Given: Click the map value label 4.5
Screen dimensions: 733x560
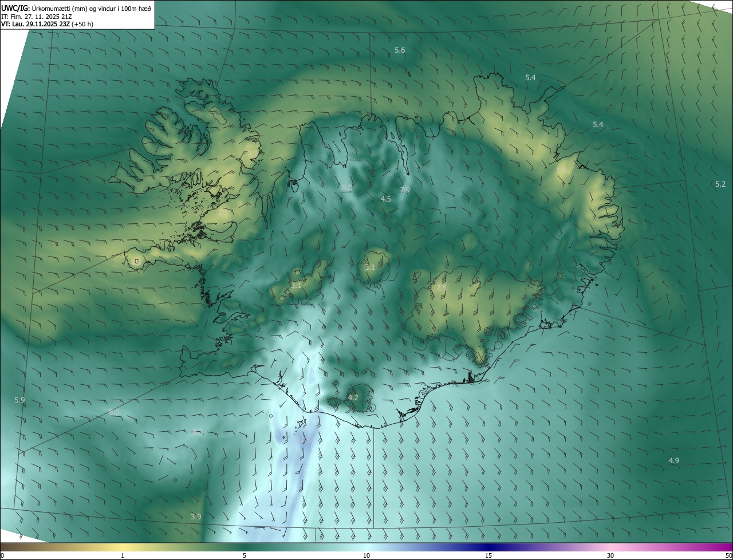Looking at the screenshot, I should pyautogui.click(x=386, y=199).
